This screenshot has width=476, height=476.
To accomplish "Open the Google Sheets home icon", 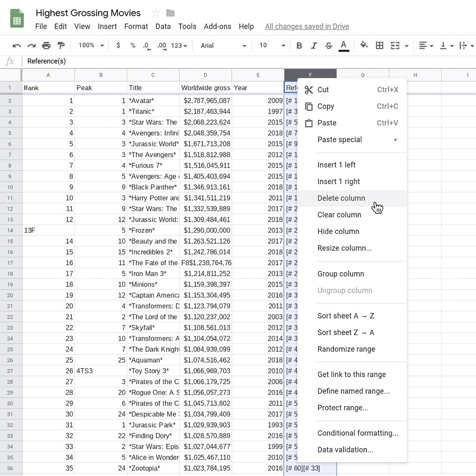I will click(x=17, y=19).
